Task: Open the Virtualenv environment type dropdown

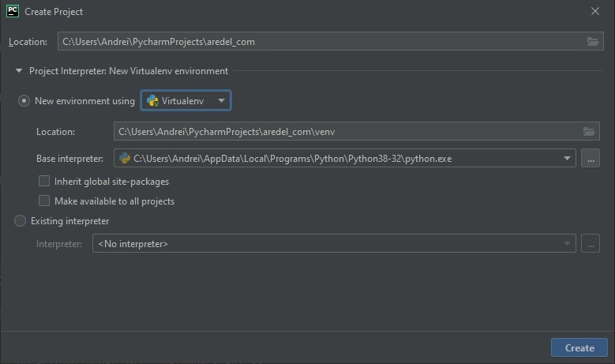Action: 186,100
